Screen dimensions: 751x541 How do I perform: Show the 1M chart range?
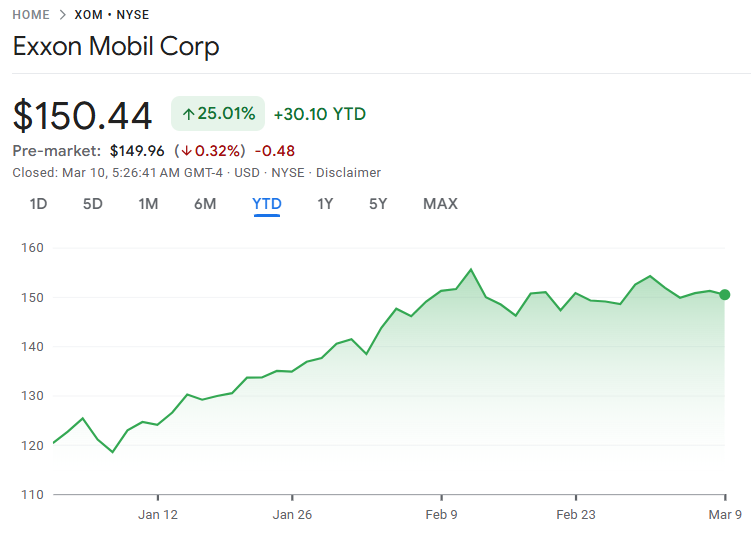pyautogui.click(x=148, y=204)
